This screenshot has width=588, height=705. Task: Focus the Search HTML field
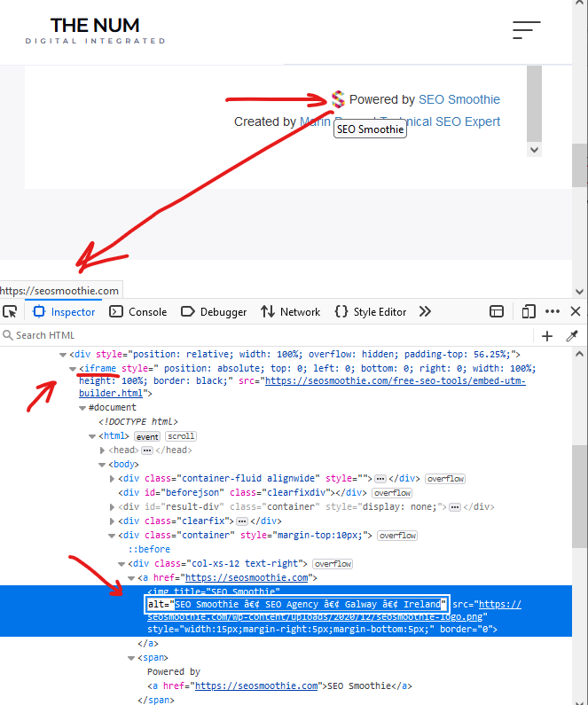point(268,335)
